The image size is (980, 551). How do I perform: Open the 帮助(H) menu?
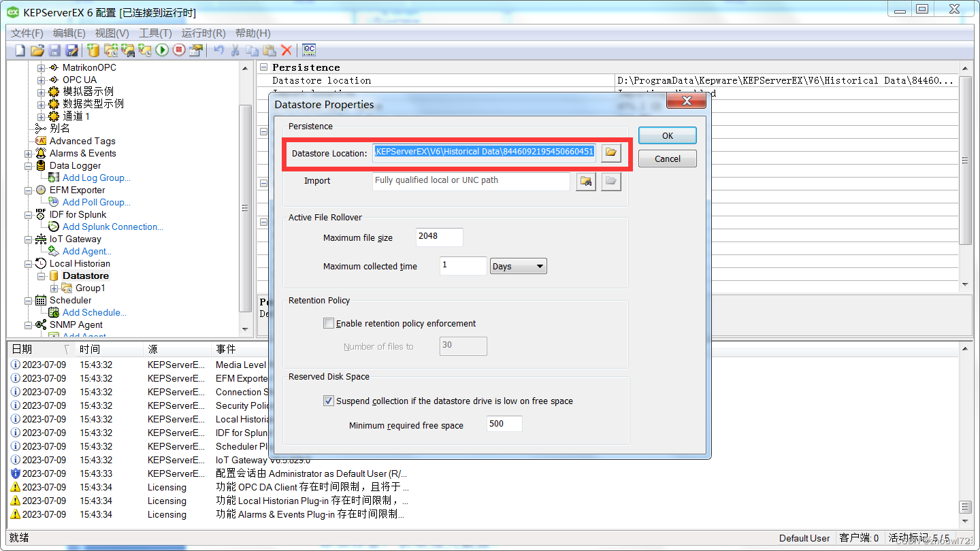(252, 33)
